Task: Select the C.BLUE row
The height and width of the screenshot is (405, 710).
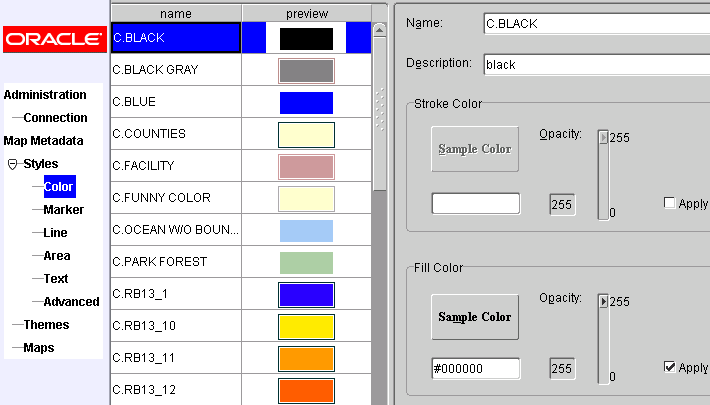Action: point(241,101)
